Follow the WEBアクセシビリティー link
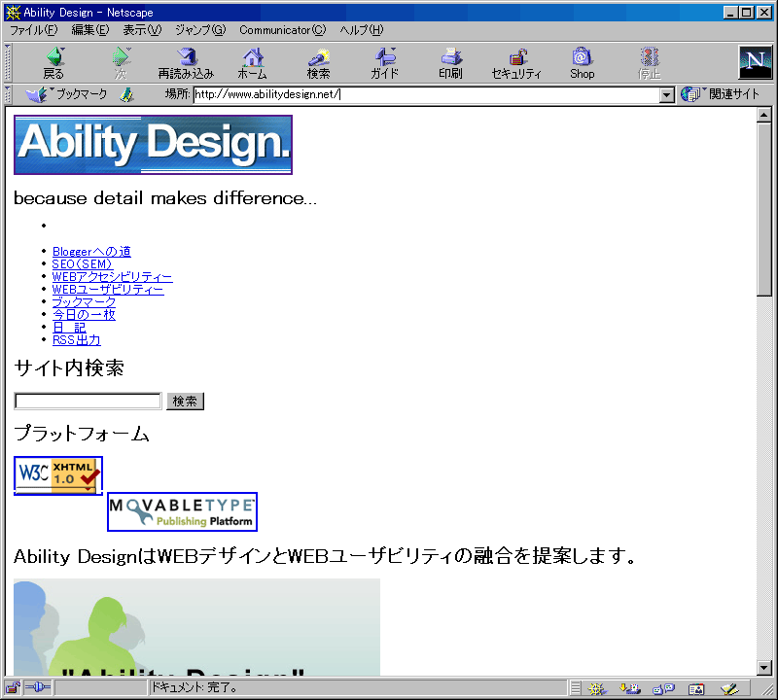The height and width of the screenshot is (700, 778). [x=113, y=277]
